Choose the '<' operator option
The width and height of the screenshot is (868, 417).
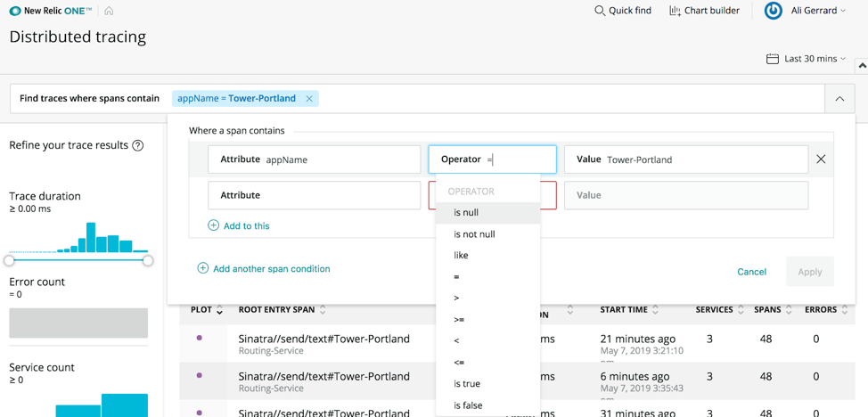tap(487, 340)
